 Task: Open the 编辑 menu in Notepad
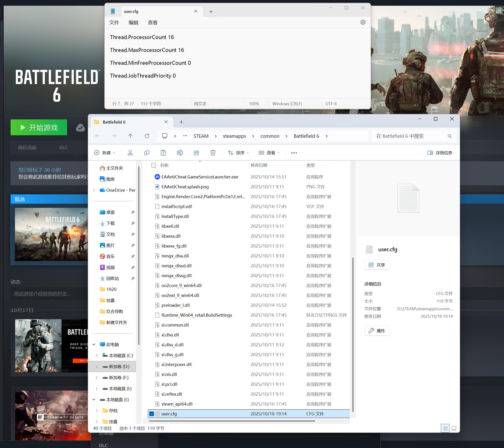click(x=133, y=23)
